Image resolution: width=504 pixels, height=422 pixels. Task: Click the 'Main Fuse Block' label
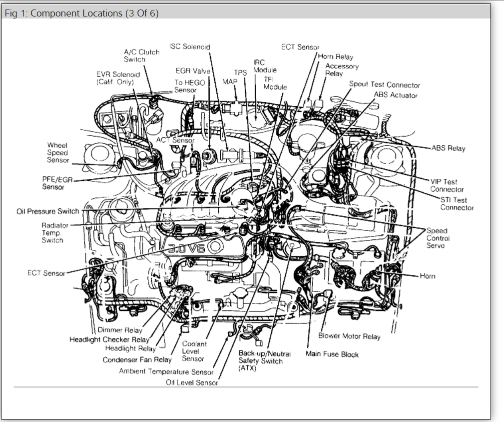pos(332,354)
